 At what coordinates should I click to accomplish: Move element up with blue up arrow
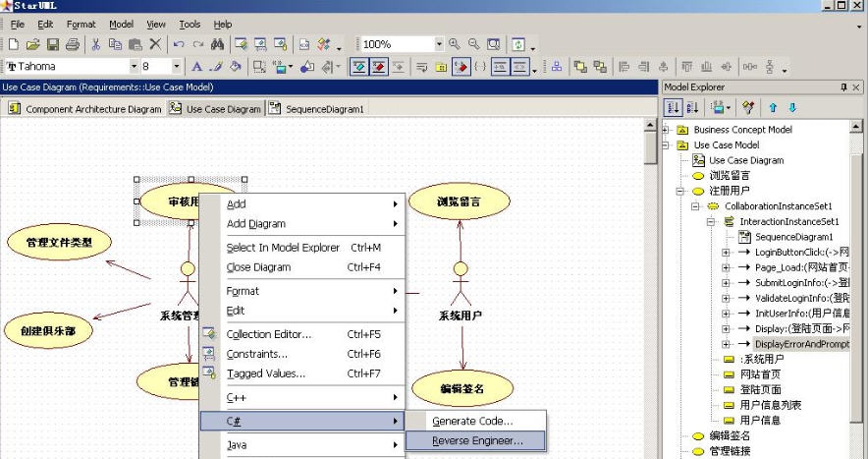click(x=773, y=107)
